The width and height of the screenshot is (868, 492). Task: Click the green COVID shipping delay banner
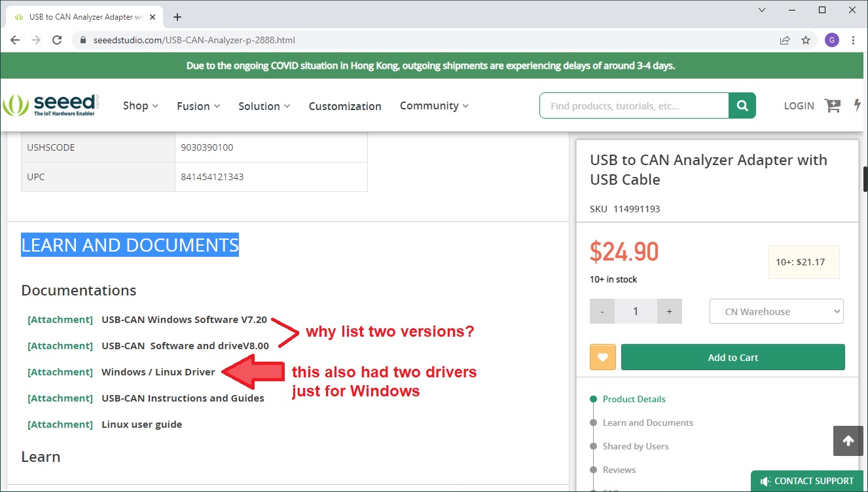pos(431,66)
